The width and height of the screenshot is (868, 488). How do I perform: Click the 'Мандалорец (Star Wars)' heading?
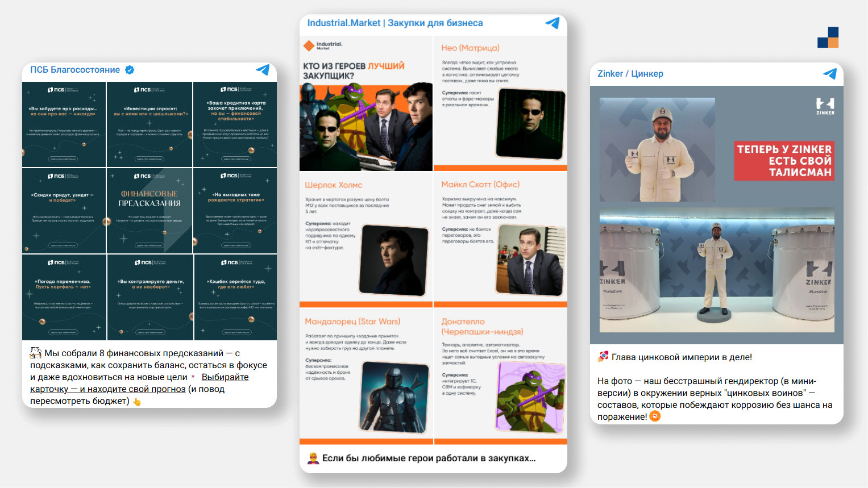pos(352,322)
